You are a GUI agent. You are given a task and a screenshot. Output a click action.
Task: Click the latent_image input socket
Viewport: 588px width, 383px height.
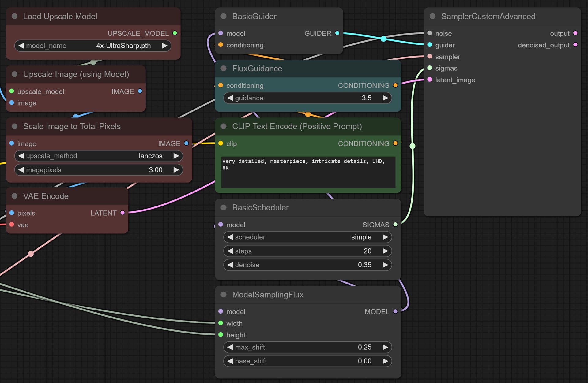click(430, 80)
